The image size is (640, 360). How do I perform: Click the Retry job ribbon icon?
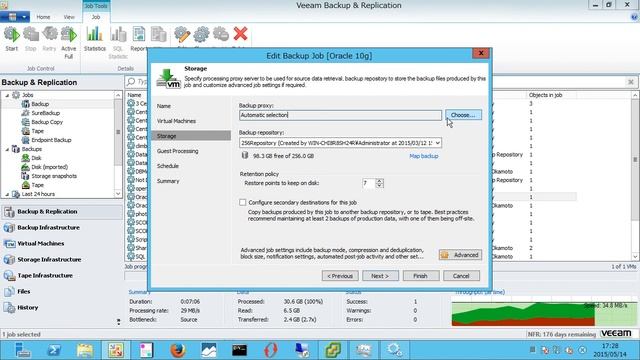pyautogui.click(x=49, y=39)
